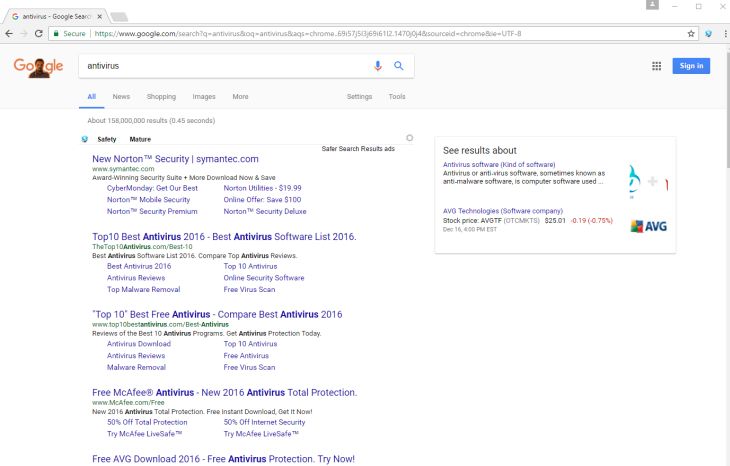730x466 pixels.
Task: Expand the More search options menu
Action: tap(240, 96)
